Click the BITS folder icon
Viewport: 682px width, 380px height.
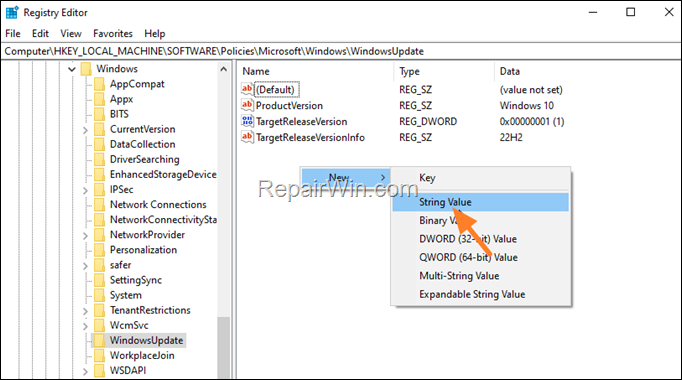click(x=100, y=114)
